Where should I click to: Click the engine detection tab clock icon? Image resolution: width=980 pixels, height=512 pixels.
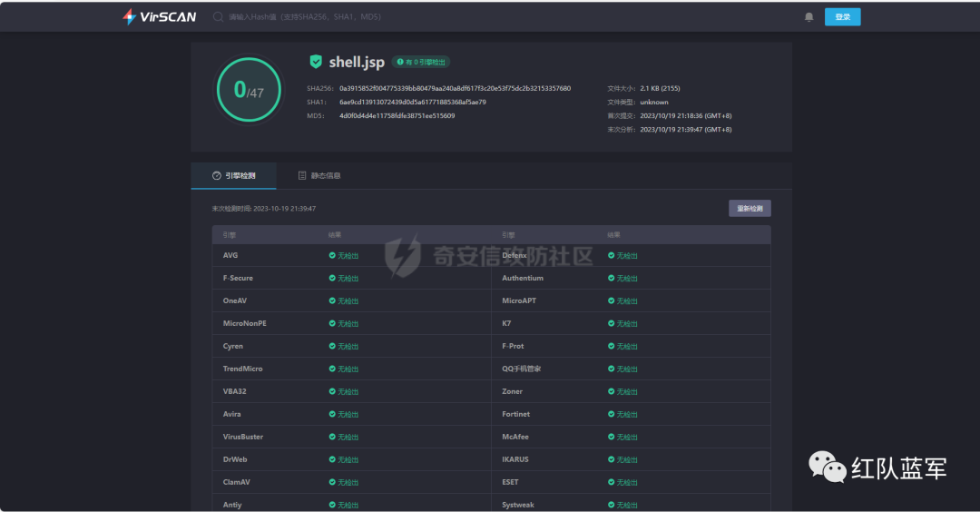pyautogui.click(x=217, y=176)
